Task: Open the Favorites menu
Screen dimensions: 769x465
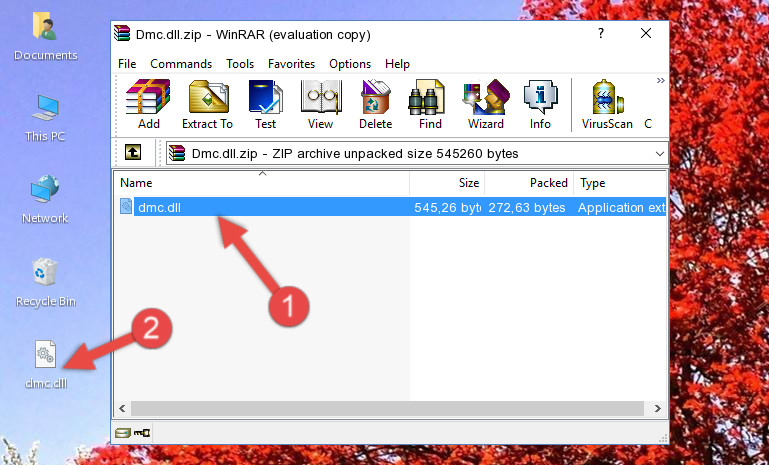Action: [x=291, y=64]
